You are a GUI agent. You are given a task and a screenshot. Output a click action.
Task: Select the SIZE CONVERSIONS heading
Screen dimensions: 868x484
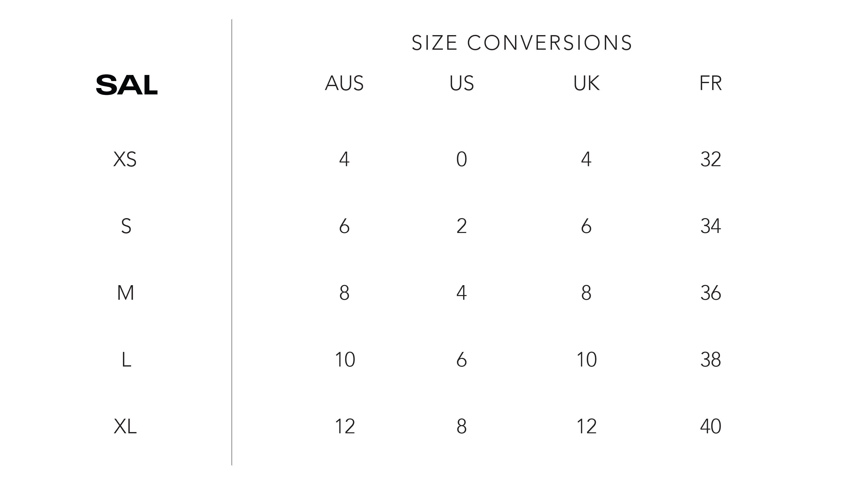(x=522, y=43)
